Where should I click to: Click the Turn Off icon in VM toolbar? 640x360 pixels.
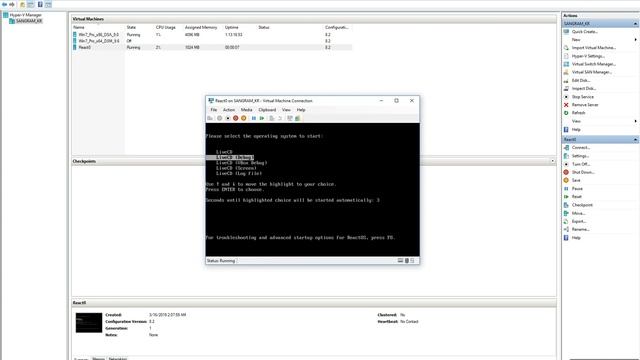pyautogui.click(x=228, y=118)
